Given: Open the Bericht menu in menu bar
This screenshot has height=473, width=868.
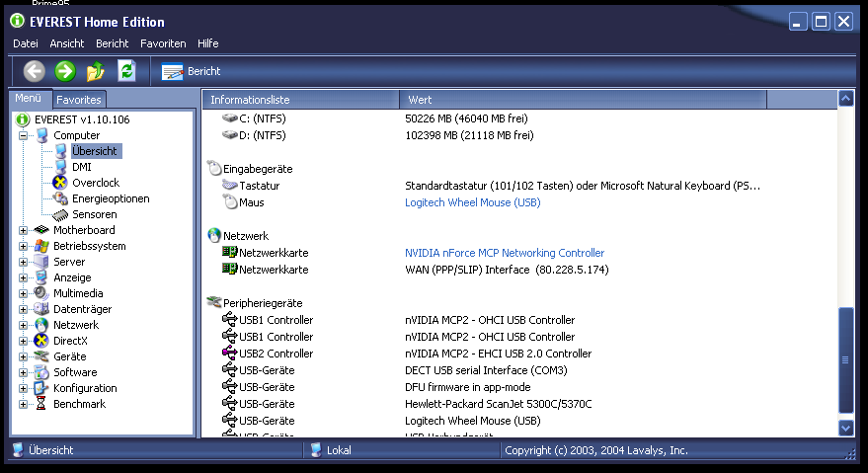Looking at the screenshot, I should pos(112,43).
